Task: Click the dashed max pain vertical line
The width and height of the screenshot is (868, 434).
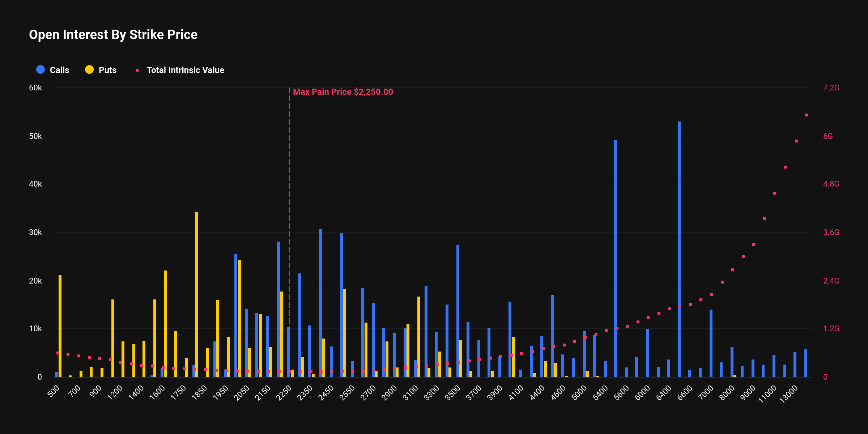Action: coord(289,217)
